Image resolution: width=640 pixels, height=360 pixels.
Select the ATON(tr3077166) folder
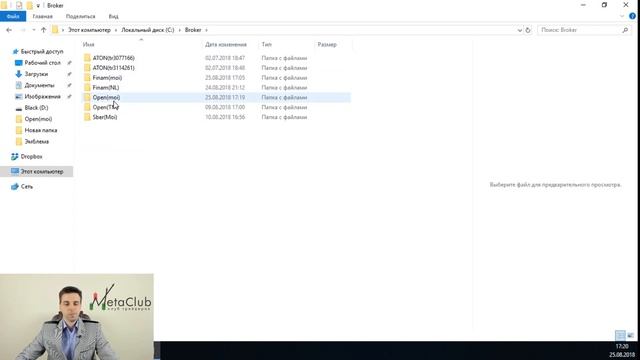113,58
